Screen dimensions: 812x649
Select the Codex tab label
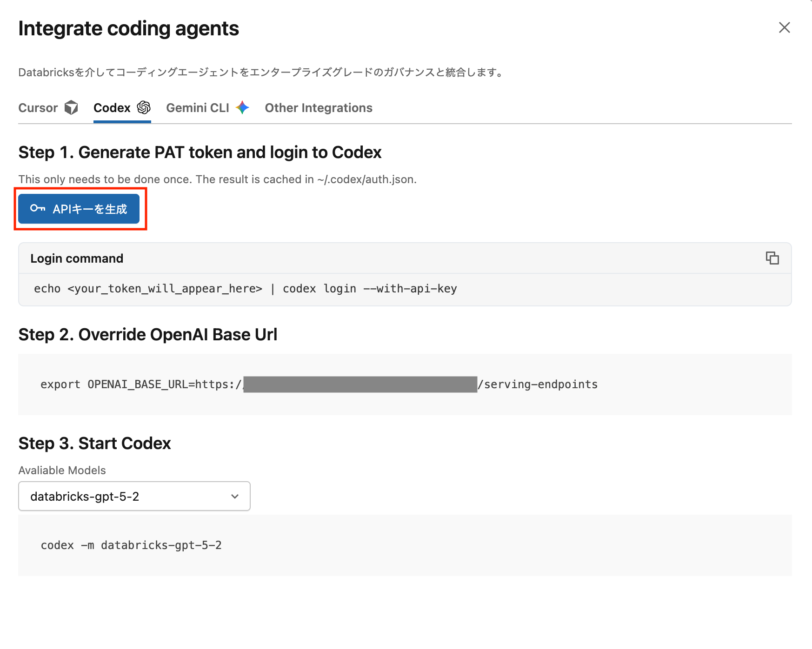point(112,108)
